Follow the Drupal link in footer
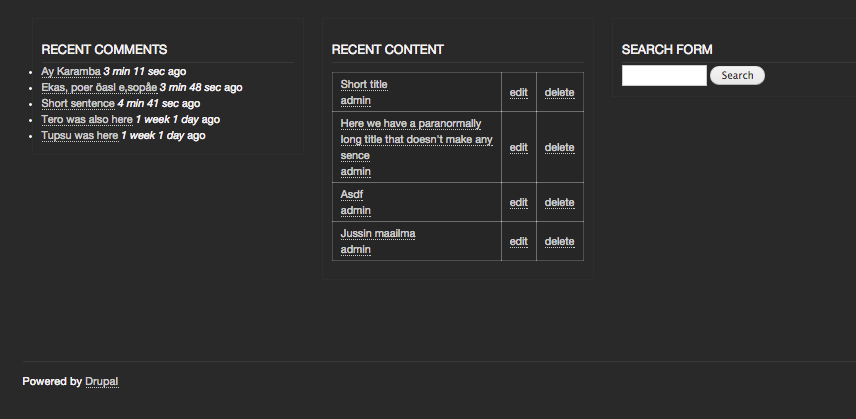The width and height of the screenshot is (856, 419). tap(102, 381)
